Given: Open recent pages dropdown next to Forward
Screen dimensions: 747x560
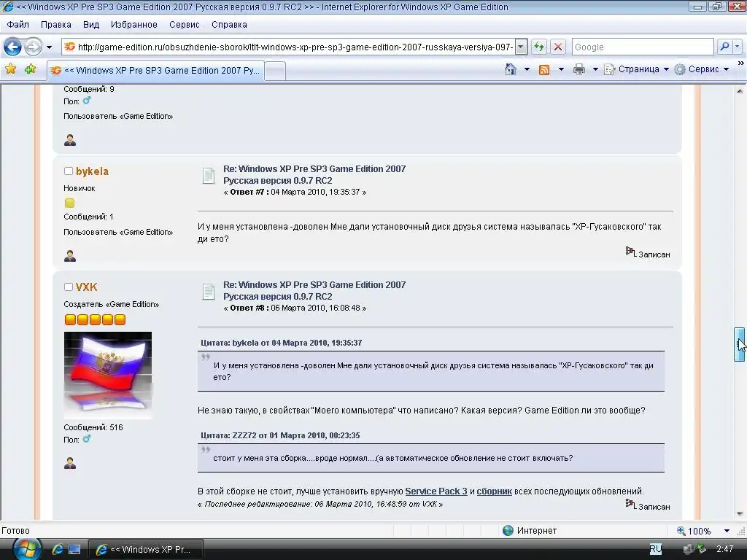Looking at the screenshot, I should [49, 47].
